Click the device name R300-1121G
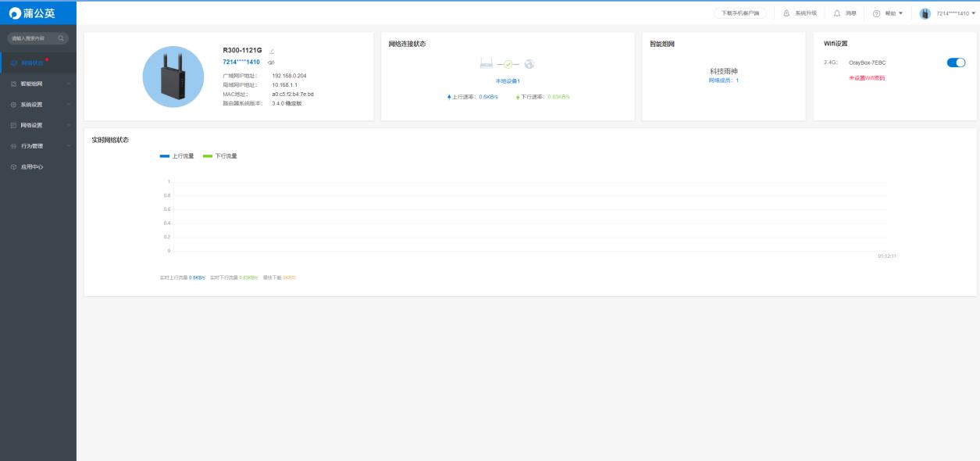 click(243, 50)
